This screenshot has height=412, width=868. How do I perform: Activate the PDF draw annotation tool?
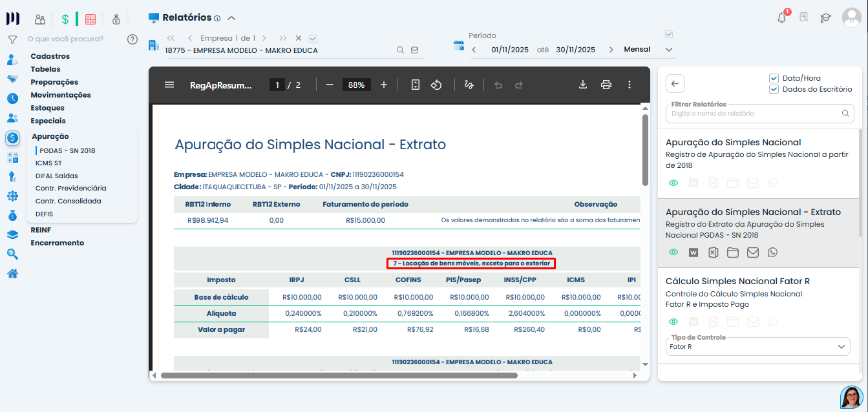click(469, 85)
